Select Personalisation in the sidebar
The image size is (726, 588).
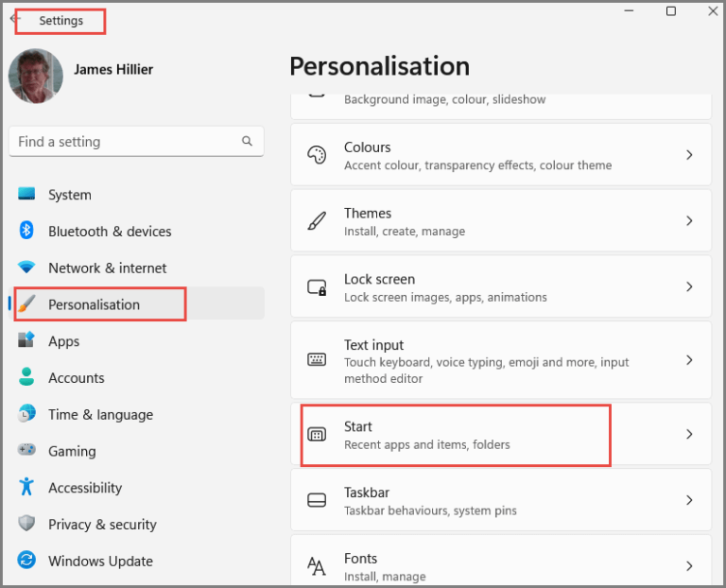136,304
